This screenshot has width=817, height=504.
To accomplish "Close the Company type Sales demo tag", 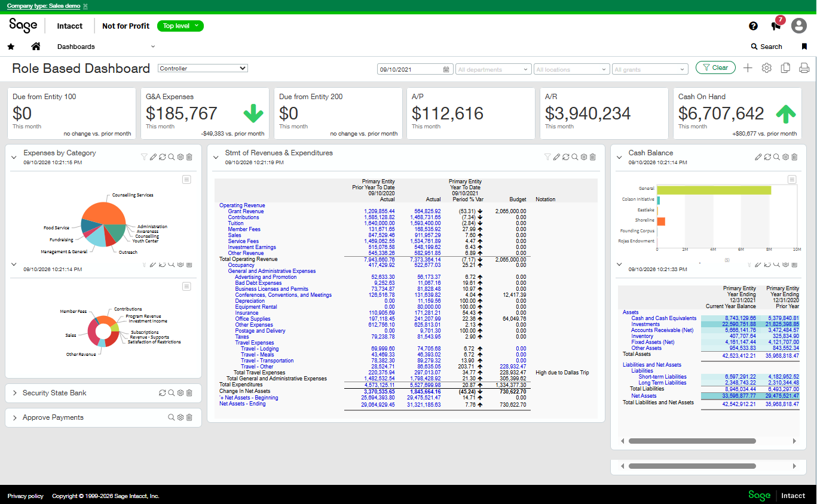I will pyautogui.click(x=85, y=6).
